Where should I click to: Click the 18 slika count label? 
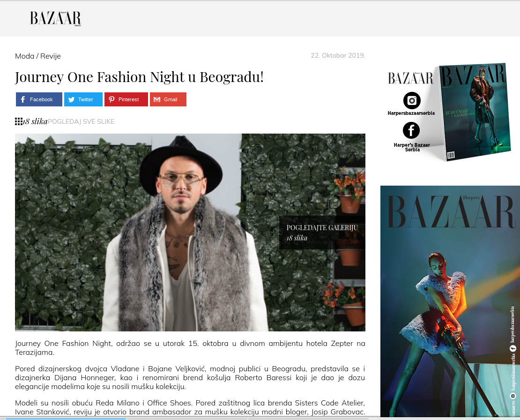[x=36, y=121]
